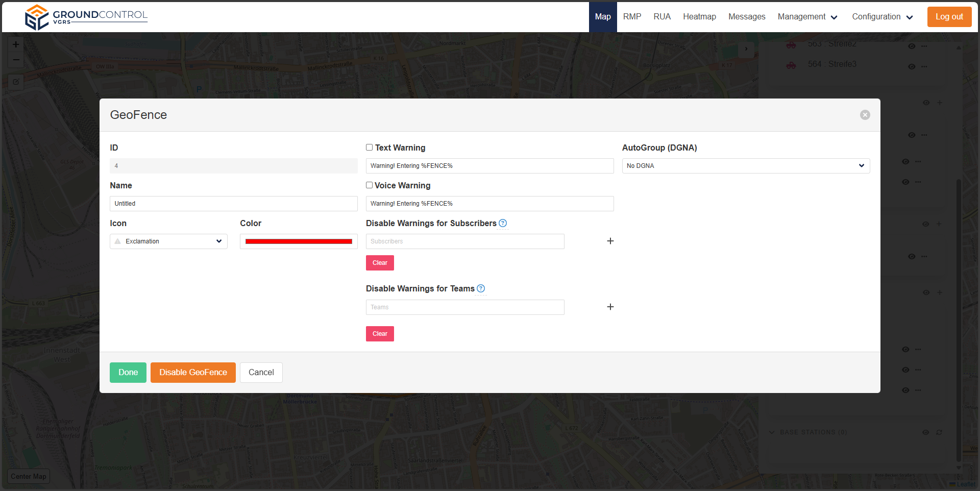
Task: Click the Disable GeoFence button
Action: [x=193, y=373]
